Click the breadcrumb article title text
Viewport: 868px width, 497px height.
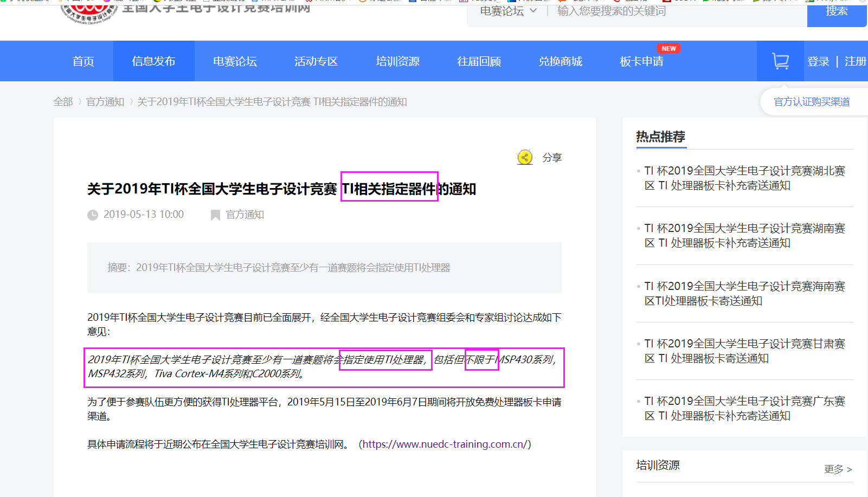click(x=272, y=102)
